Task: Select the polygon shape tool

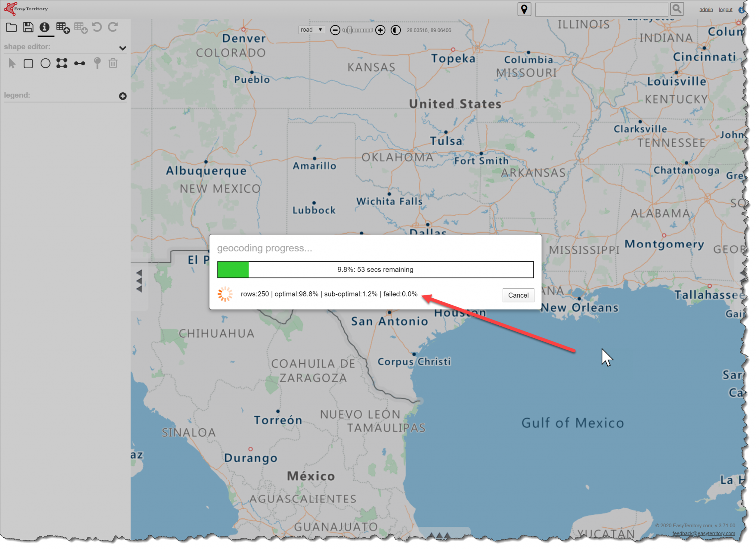Action: point(62,63)
